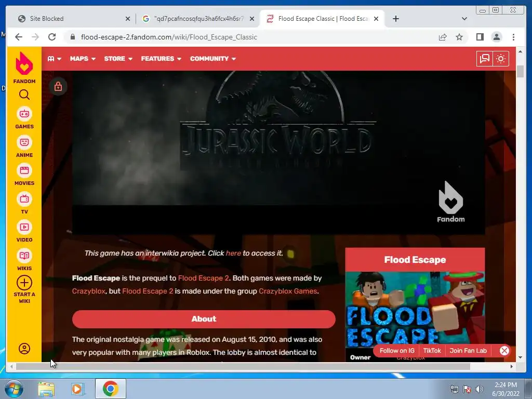Open Windows Explorer from taskbar
The height and width of the screenshot is (399, 532).
[x=46, y=389]
